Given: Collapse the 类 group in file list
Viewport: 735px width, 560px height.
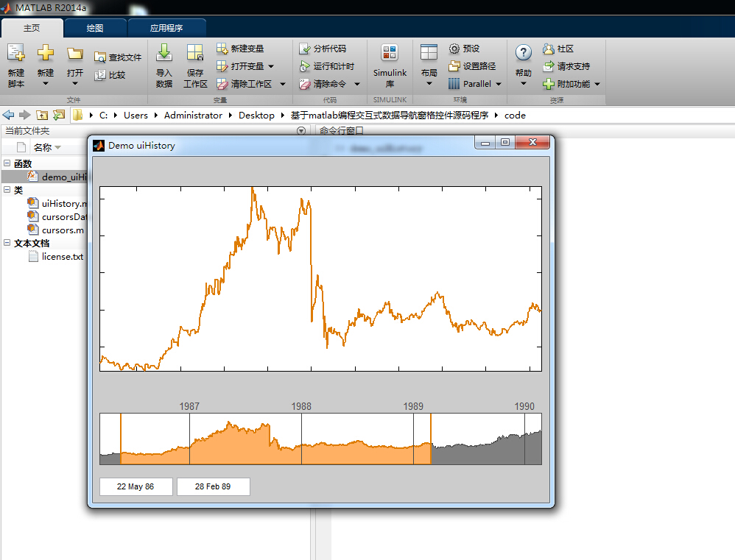Looking at the screenshot, I should (7, 190).
